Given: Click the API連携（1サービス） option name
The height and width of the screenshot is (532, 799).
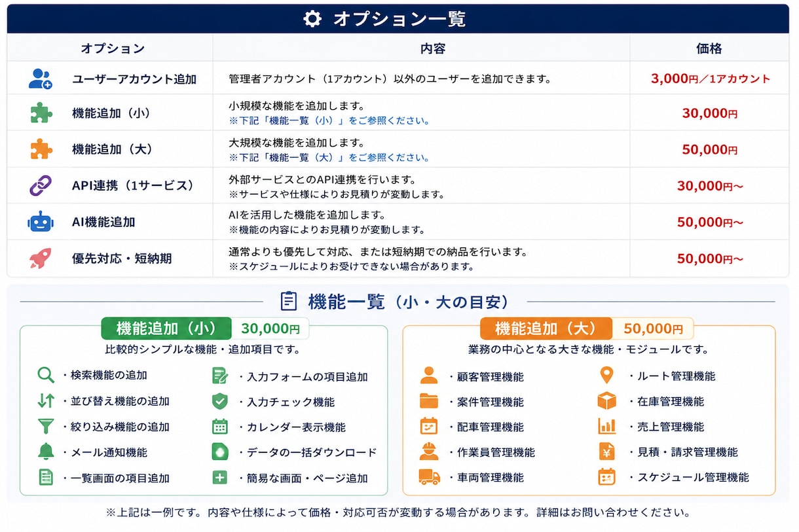Looking at the screenshot, I should pyautogui.click(x=133, y=185).
